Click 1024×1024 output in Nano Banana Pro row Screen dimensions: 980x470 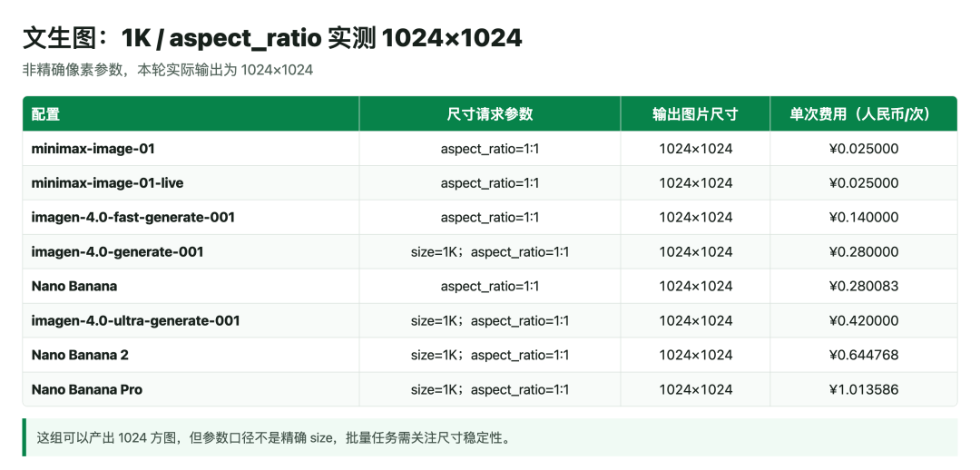coord(696,389)
